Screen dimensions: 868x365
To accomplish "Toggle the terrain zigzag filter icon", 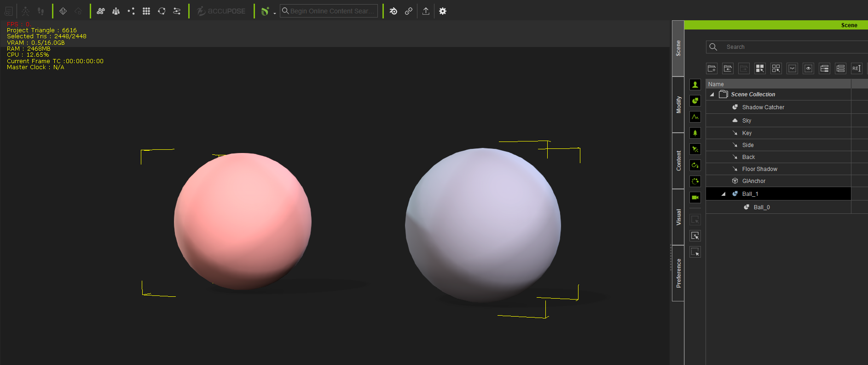I will (x=695, y=117).
